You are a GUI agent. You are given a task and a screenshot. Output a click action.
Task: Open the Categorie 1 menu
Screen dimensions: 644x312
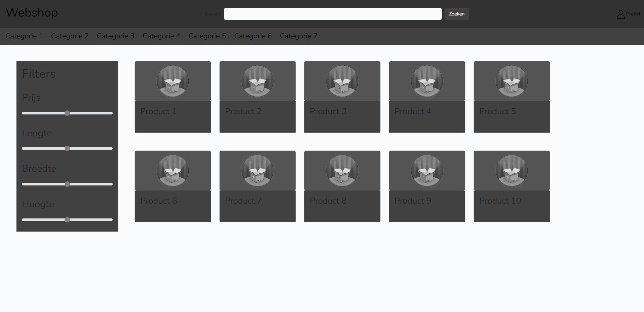click(24, 36)
